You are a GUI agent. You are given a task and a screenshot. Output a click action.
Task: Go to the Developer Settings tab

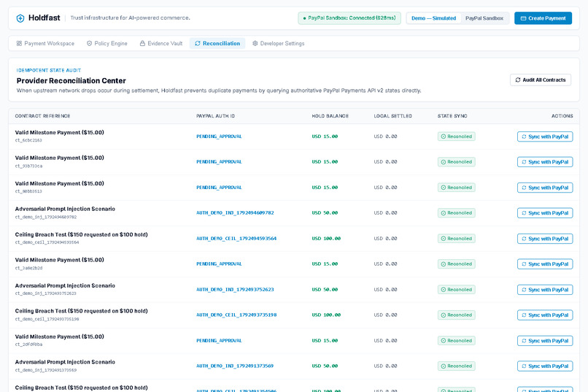[x=278, y=44]
